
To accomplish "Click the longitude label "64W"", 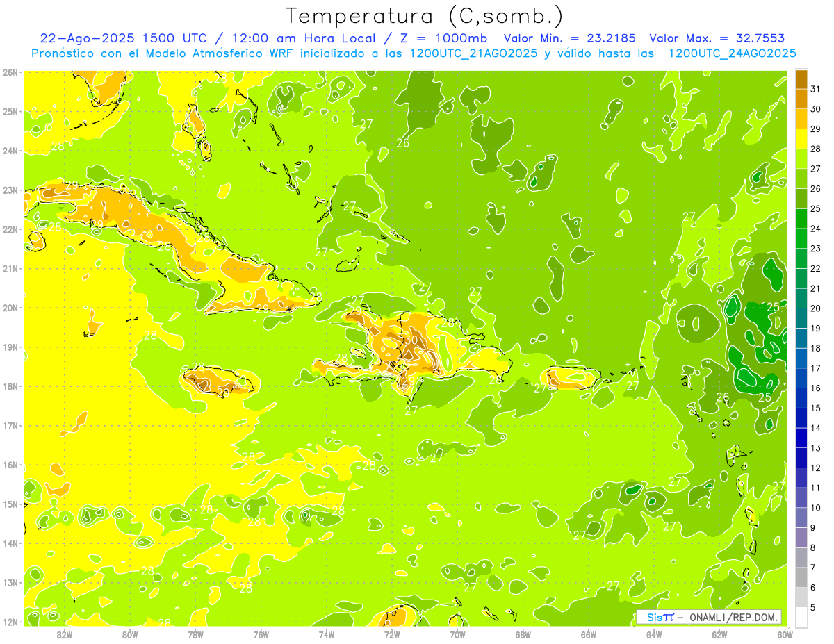I will pyautogui.click(x=654, y=634).
